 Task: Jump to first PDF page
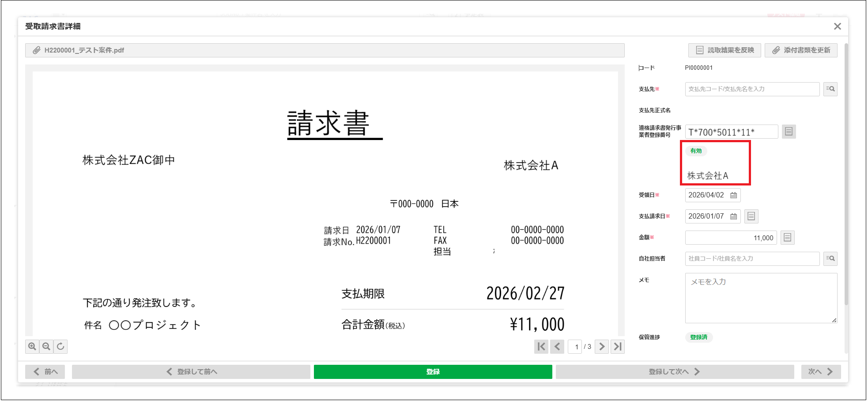[x=541, y=347]
